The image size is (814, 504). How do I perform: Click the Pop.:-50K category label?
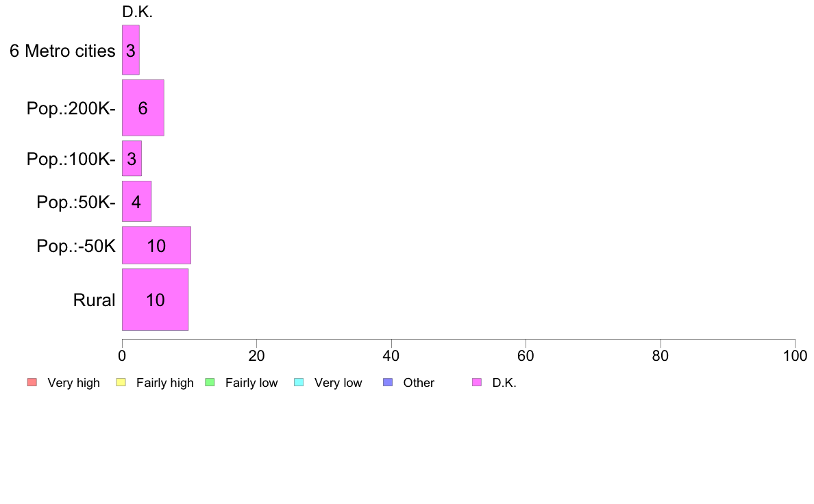tap(76, 246)
